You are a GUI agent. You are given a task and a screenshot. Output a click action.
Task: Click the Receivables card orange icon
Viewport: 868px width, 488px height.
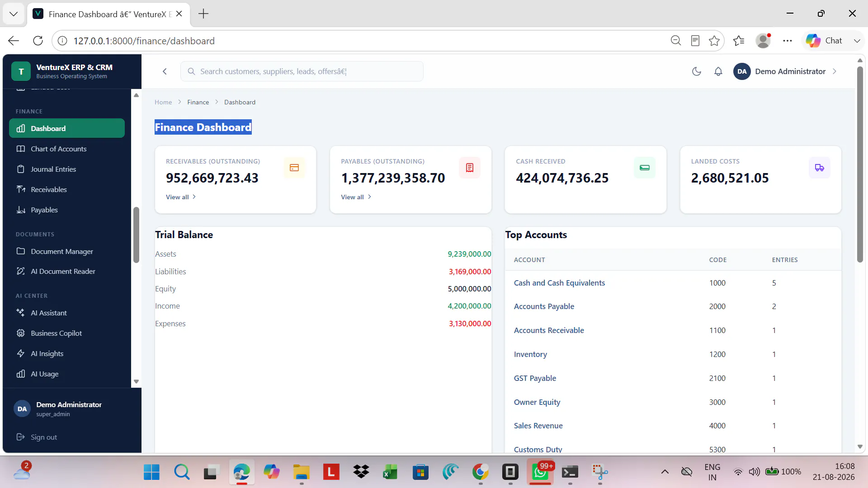(x=294, y=168)
